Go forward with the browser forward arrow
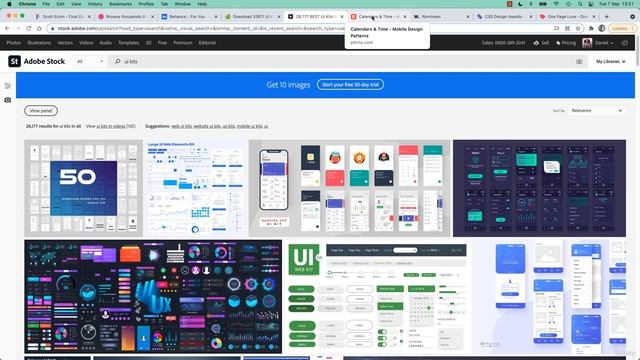The image size is (640, 360). pyautogui.click(x=18, y=28)
